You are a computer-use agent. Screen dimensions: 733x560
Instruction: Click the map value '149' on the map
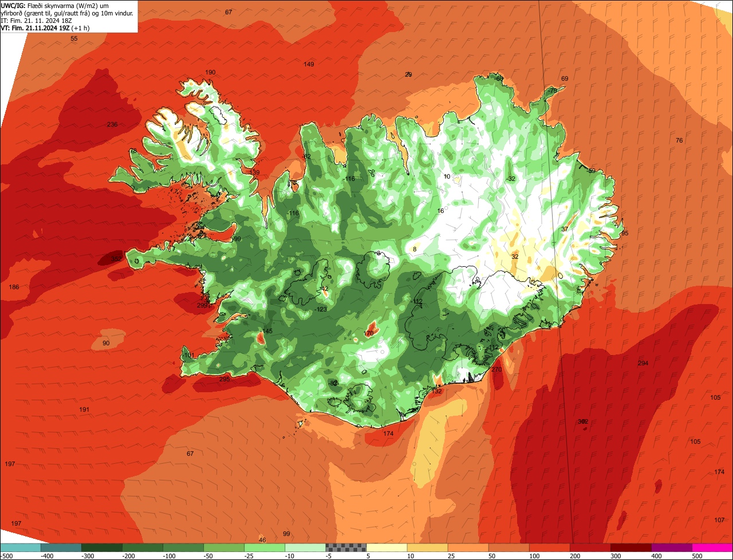pyautogui.click(x=309, y=64)
